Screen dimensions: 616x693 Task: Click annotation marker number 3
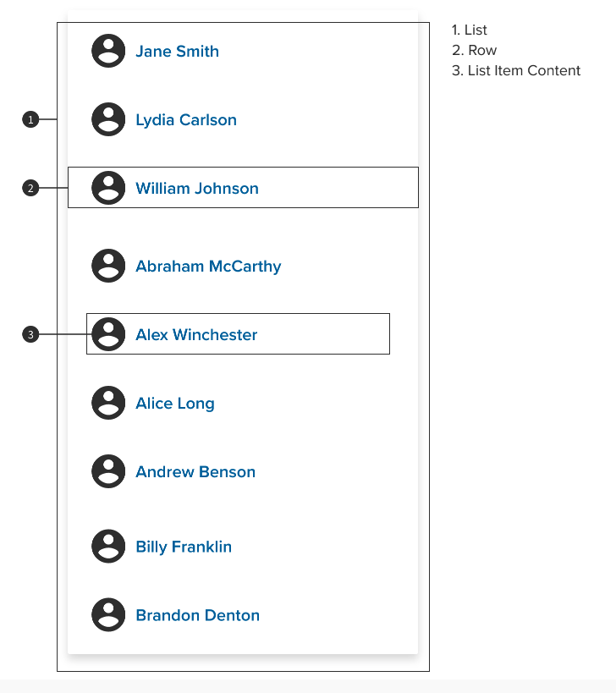(x=30, y=334)
